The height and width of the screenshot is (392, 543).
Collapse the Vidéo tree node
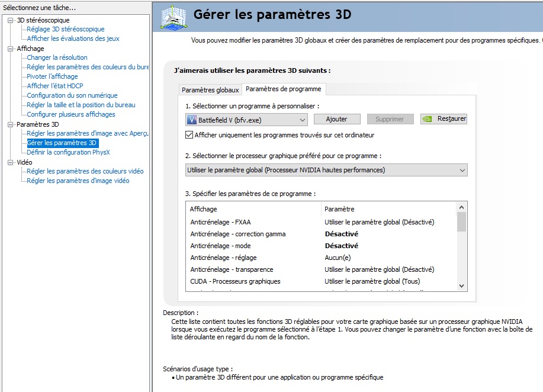click(11, 162)
